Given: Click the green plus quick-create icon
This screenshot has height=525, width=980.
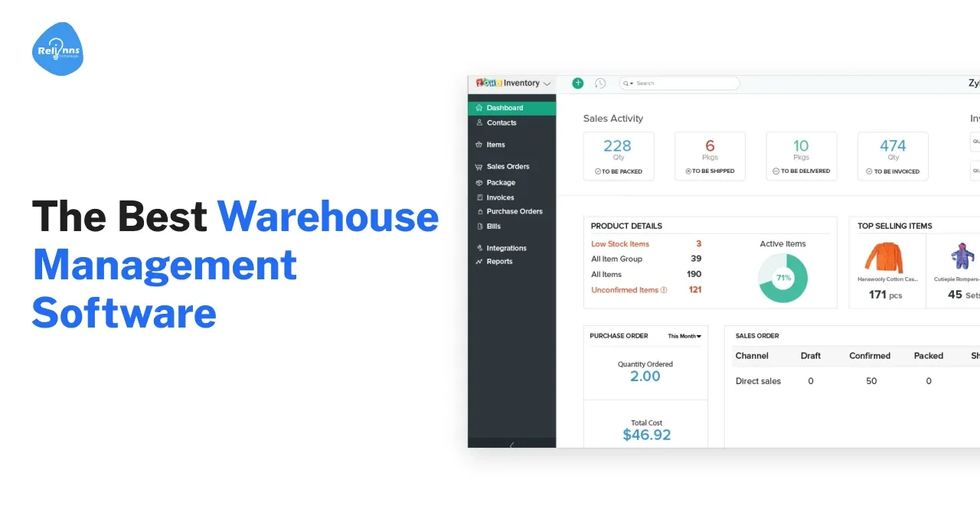Looking at the screenshot, I should [x=577, y=83].
